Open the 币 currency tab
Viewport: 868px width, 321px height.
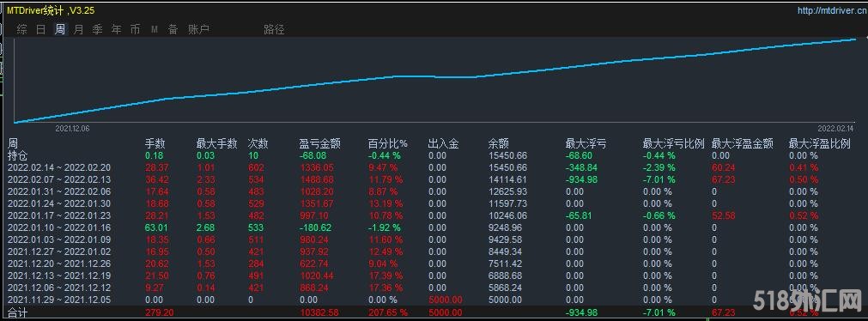(x=135, y=29)
